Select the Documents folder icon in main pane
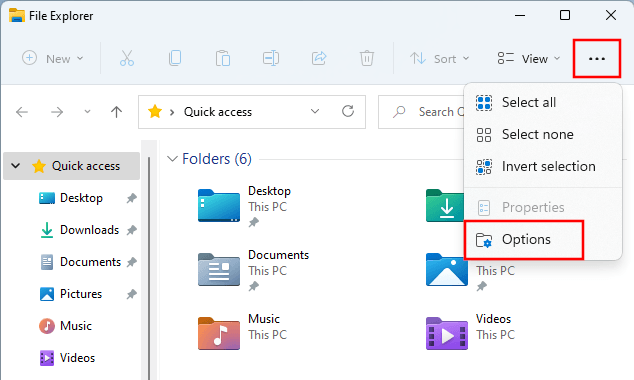 [219, 270]
